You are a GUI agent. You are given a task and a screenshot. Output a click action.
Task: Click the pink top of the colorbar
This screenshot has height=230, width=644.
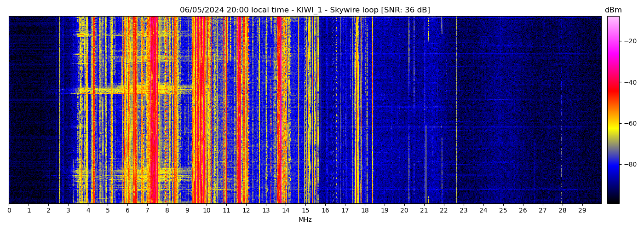pyautogui.click(x=613, y=21)
